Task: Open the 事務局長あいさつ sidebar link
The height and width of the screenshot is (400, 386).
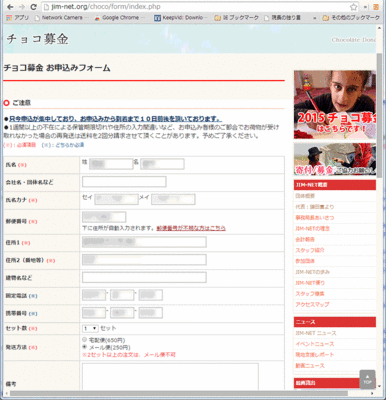Action: coord(315,217)
